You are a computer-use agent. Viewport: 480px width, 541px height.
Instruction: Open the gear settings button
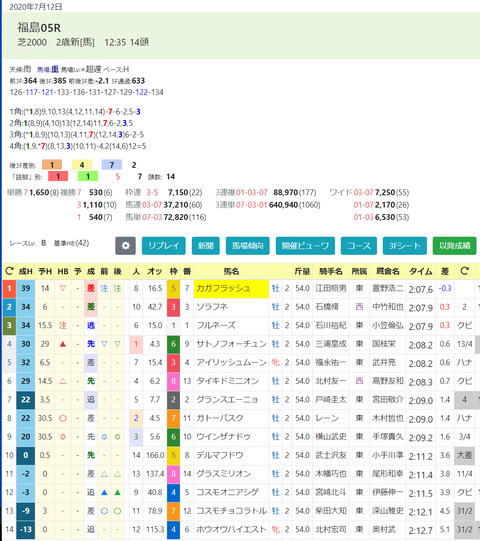click(x=125, y=246)
